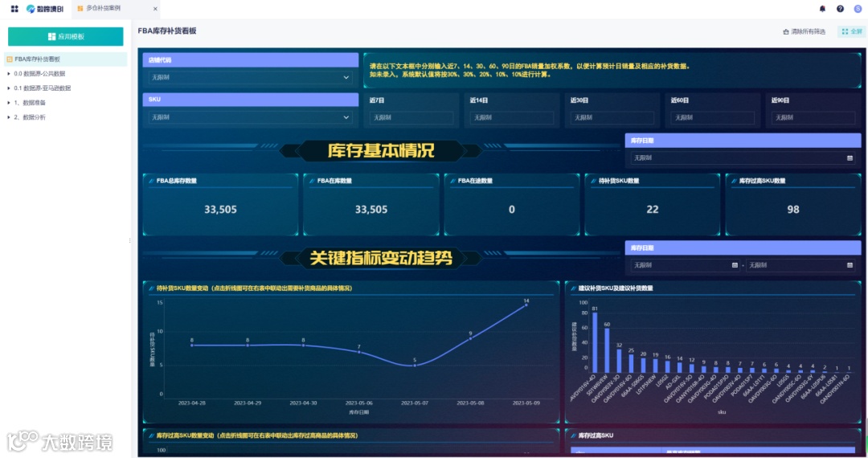Screen dimensions: 868x458
Task: Open the app grid menu icon
Action: tap(14, 8)
